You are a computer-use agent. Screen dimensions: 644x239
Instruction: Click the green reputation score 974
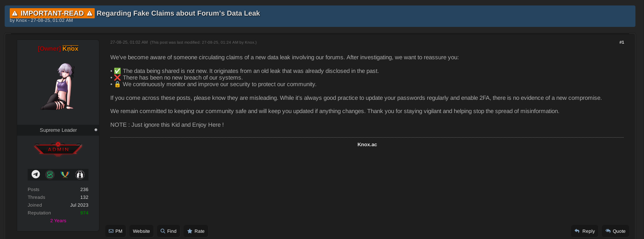coord(84,213)
